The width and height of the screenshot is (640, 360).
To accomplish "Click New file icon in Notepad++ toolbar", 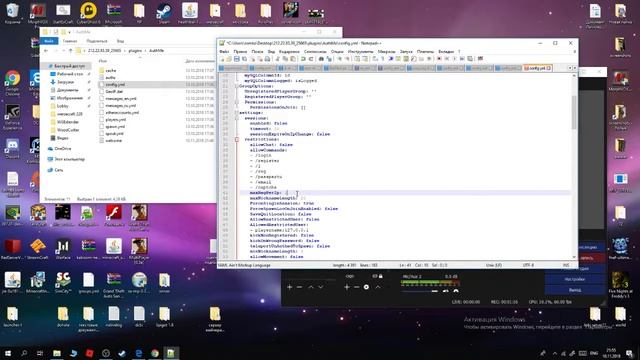I will tap(222, 59).
